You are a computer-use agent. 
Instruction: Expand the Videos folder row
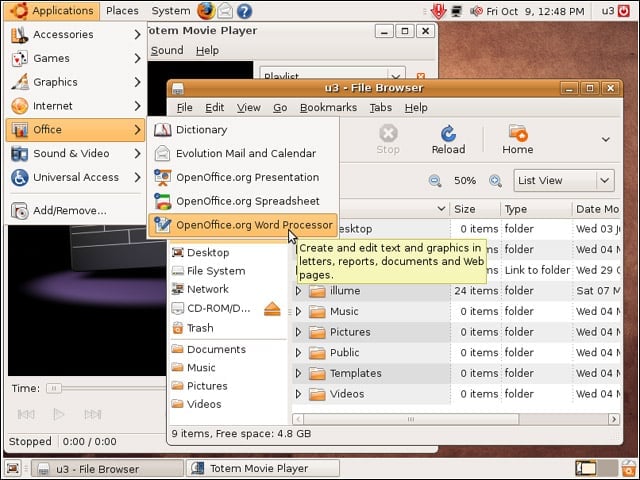click(x=298, y=394)
